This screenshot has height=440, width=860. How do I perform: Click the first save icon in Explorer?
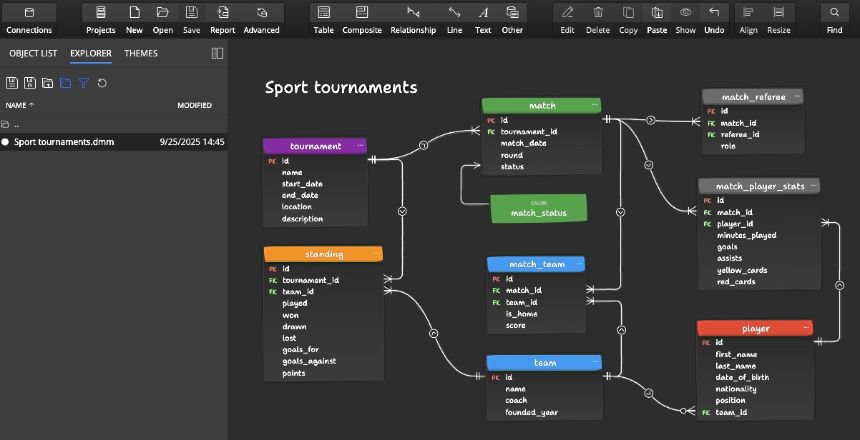pos(12,83)
